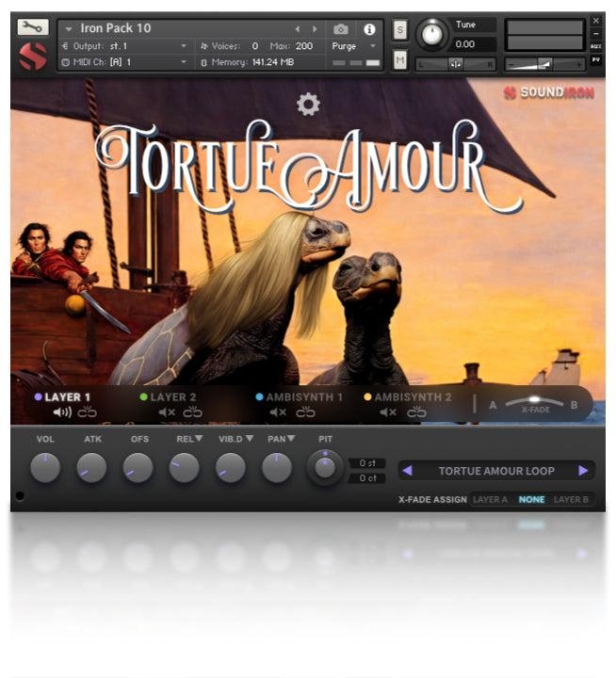Viewport: 616px width, 678px height.
Task: Unmute Ambisynth 2 speaker toggle
Action: pos(389,412)
